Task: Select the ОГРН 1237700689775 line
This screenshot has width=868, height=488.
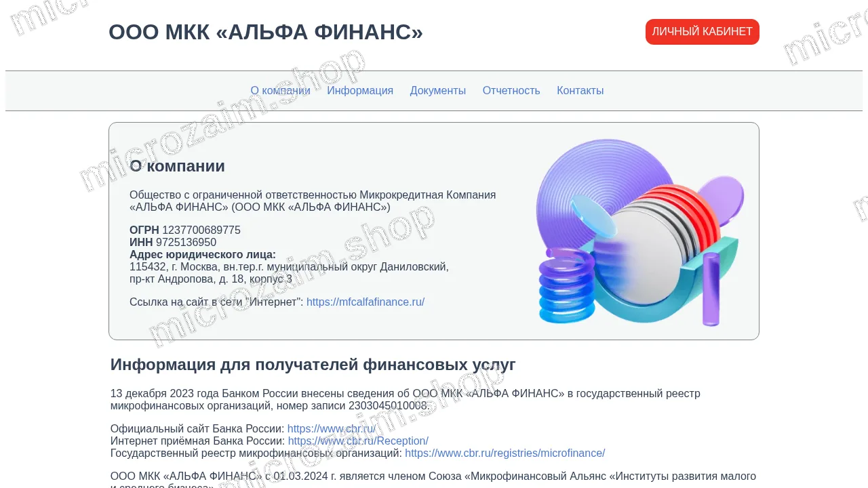Action: pyautogui.click(x=185, y=230)
